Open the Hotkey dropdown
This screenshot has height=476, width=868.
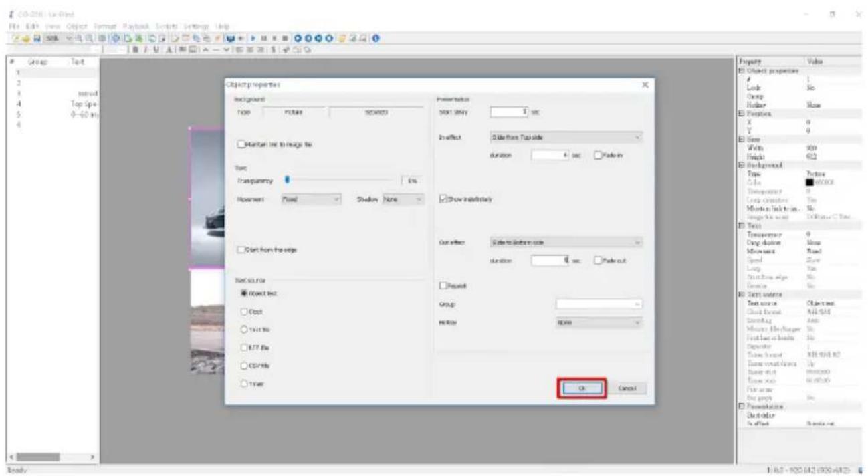point(599,322)
